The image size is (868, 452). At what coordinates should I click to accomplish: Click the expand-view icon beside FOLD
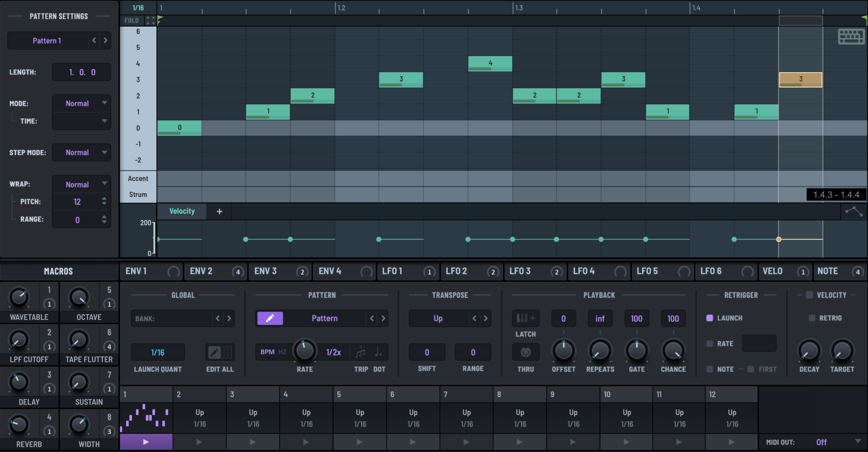pyautogui.click(x=150, y=20)
